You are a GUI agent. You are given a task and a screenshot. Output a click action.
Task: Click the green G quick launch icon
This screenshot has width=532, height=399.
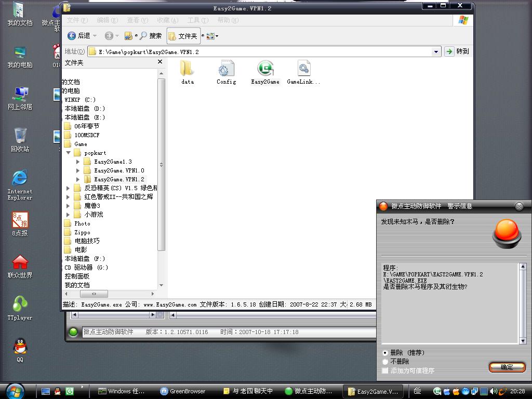(70, 391)
